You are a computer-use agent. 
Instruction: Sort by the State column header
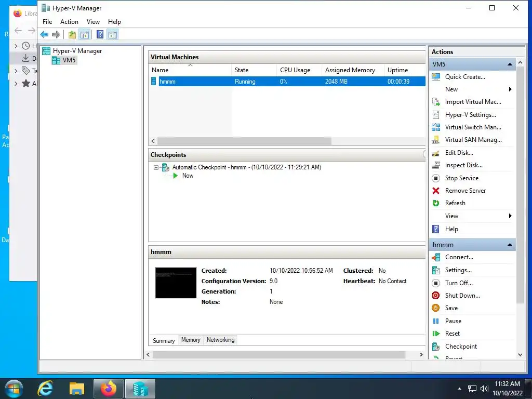click(254, 70)
